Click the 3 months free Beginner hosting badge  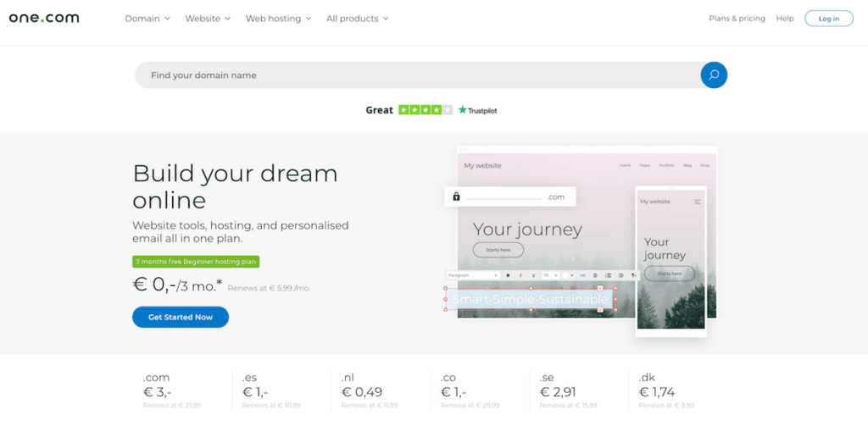[x=196, y=262]
